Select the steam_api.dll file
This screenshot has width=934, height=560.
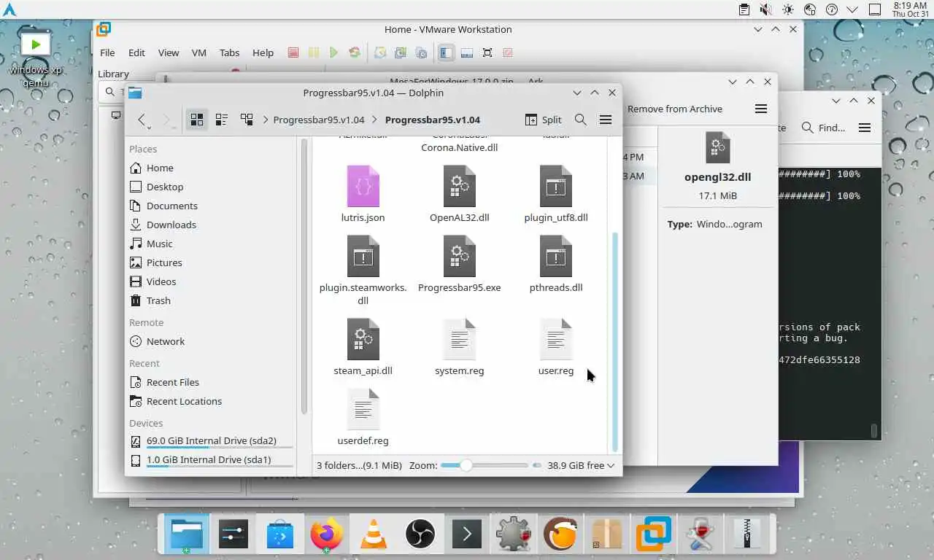pos(363,346)
